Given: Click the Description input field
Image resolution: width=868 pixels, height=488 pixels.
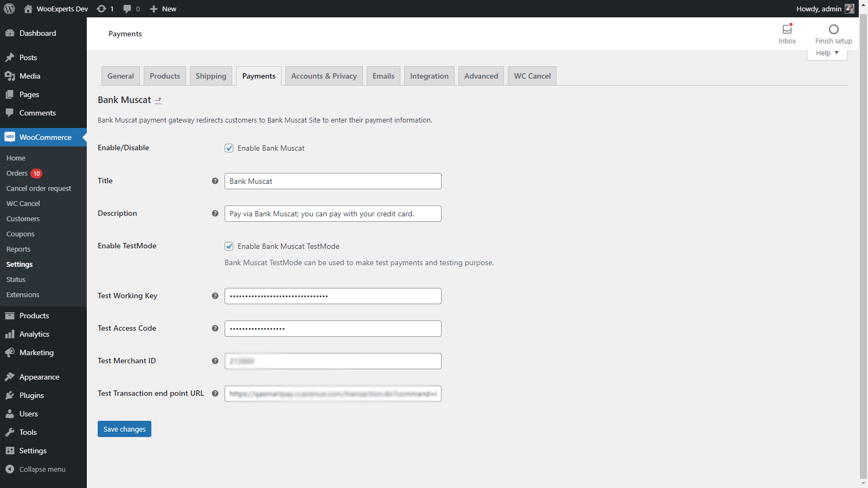Looking at the screenshot, I should pyautogui.click(x=333, y=214).
